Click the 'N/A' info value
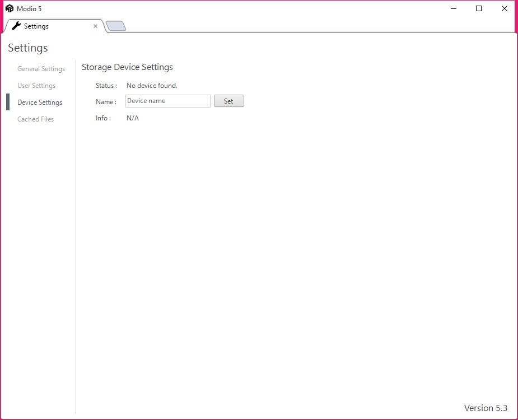518x420 pixels. (133, 118)
